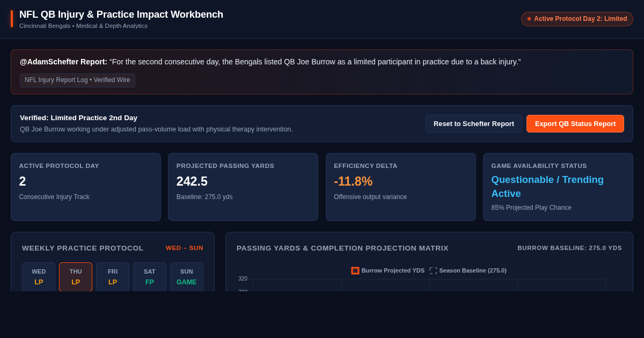Click the Verified: Limited Practice 2nd Day heading
The image size is (644, 338).
coord(78,117)
